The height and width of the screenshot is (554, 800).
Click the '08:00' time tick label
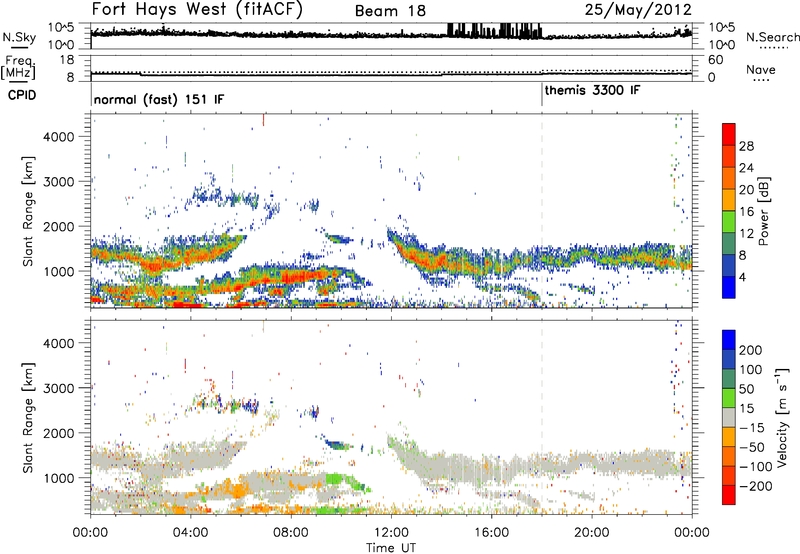click(x=291, y=533)
